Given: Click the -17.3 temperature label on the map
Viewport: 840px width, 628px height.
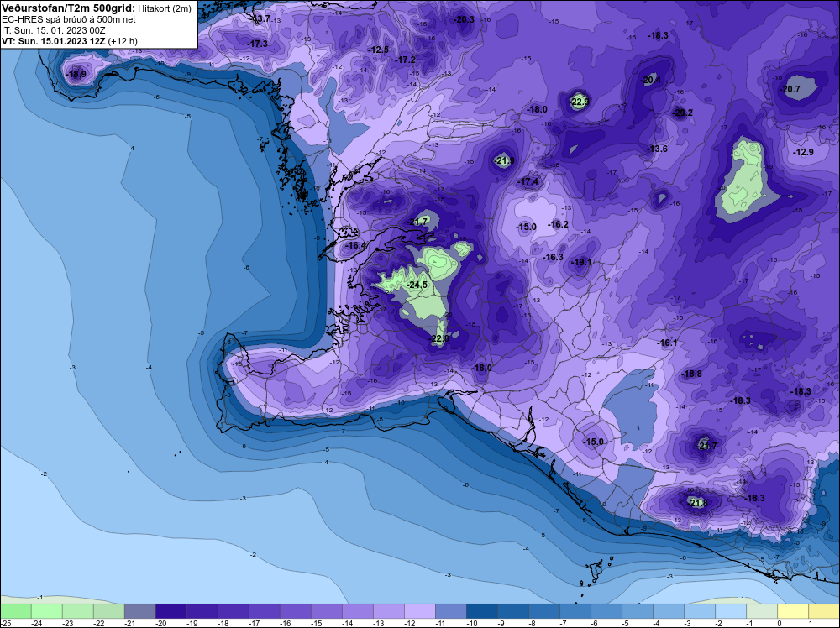Looking at the screenshot, I should 258,44.
